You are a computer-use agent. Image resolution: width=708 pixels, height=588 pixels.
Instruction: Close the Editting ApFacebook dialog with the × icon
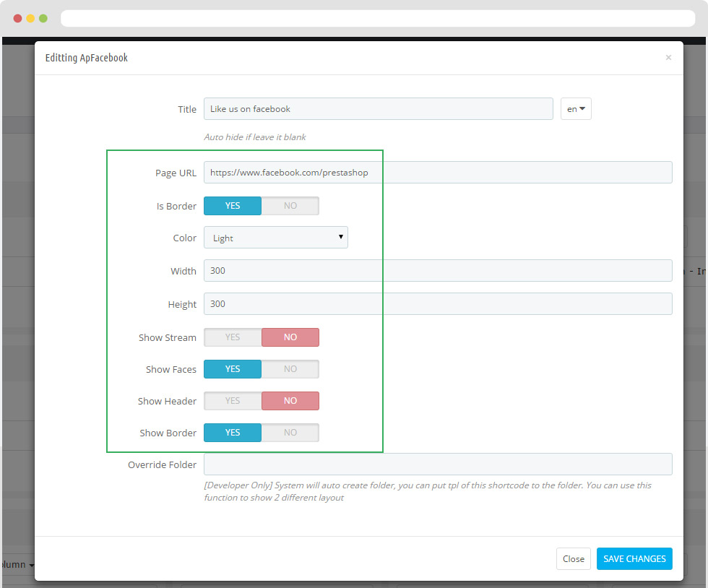point(668,58)
